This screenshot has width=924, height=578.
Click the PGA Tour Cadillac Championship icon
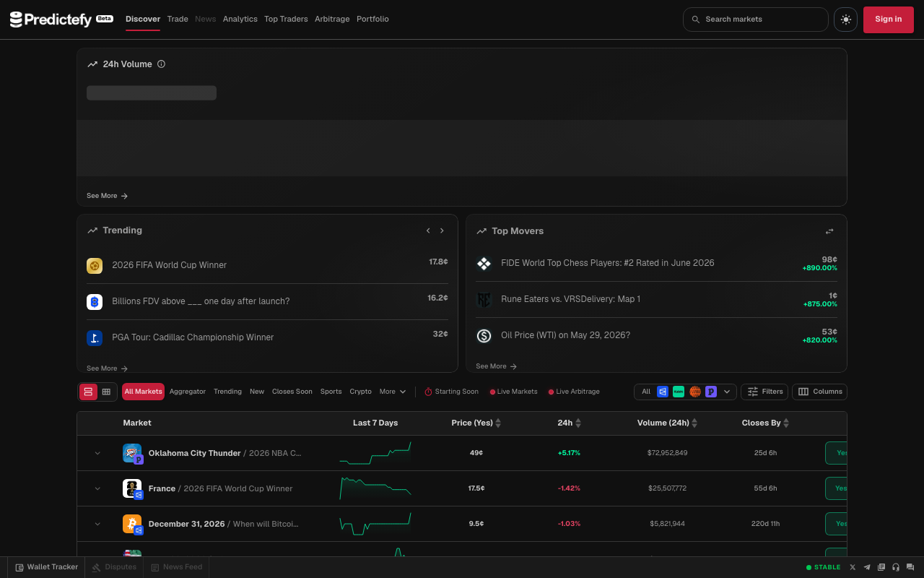point(95,338)
